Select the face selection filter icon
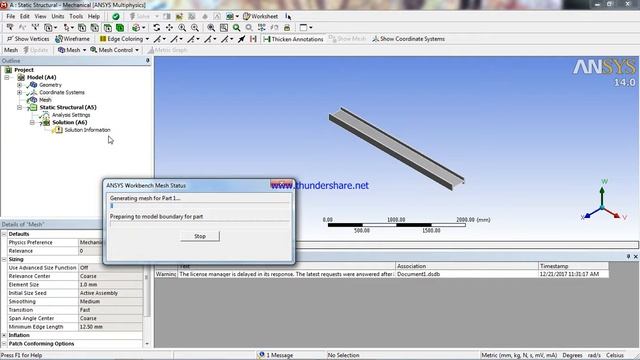The width and height of the screenshot is (640, 360). [x=107, y=28]
